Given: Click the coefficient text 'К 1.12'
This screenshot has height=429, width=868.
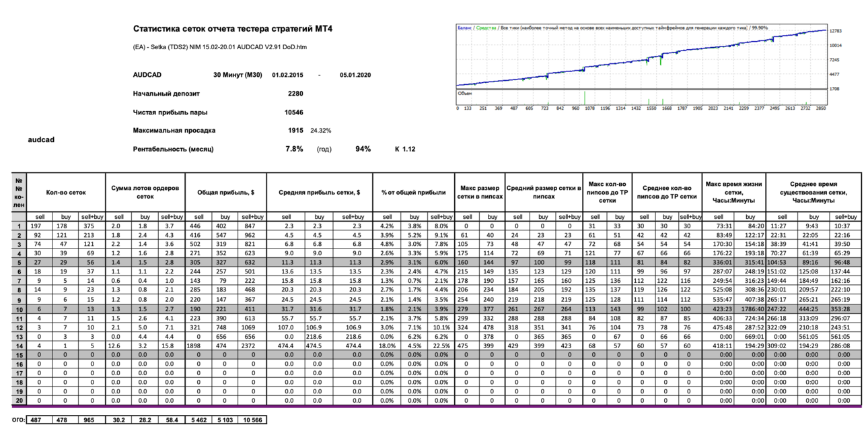Looking at the screenshot, I should (x=405, y=149).
